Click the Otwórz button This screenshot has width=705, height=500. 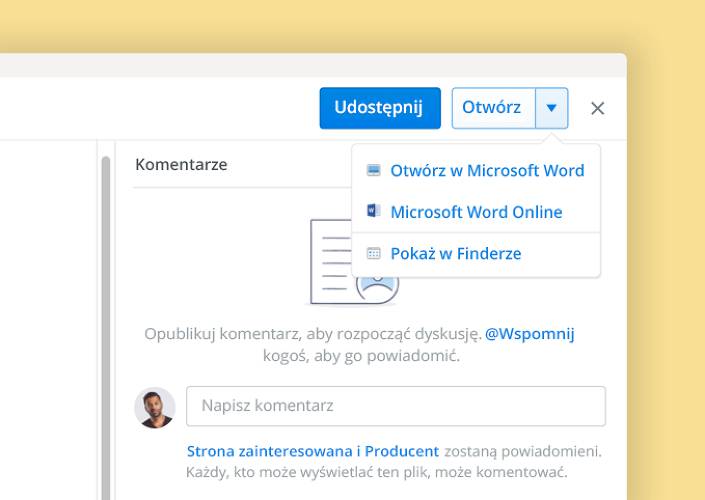pyautogui.click(x=493, y=108)
